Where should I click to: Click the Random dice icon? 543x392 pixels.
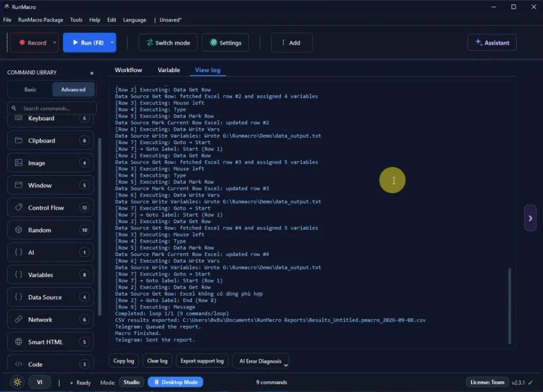pyautogui.click(x=19, y=230)
